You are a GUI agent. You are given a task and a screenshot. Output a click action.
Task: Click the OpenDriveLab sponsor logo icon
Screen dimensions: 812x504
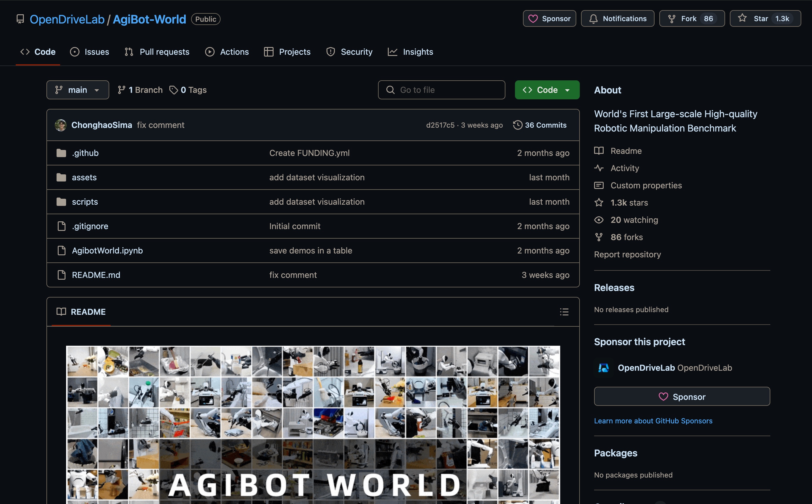[x=603, y=368]
